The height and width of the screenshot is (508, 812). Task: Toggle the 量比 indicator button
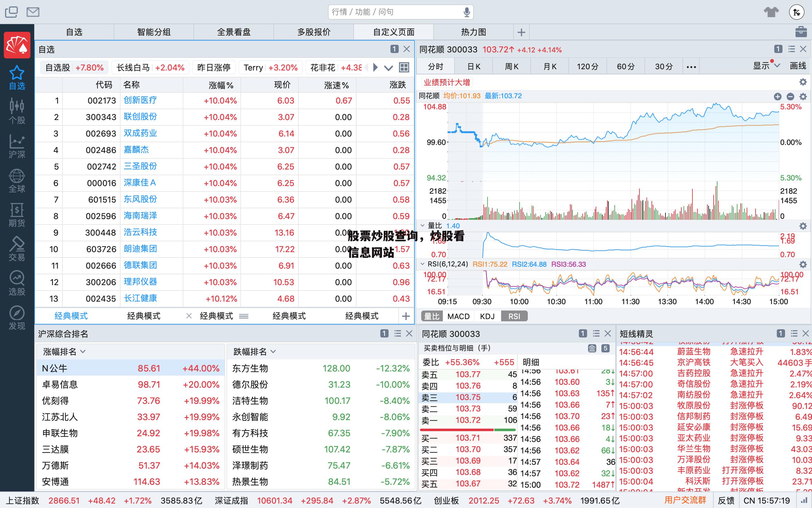coord(431,316)
